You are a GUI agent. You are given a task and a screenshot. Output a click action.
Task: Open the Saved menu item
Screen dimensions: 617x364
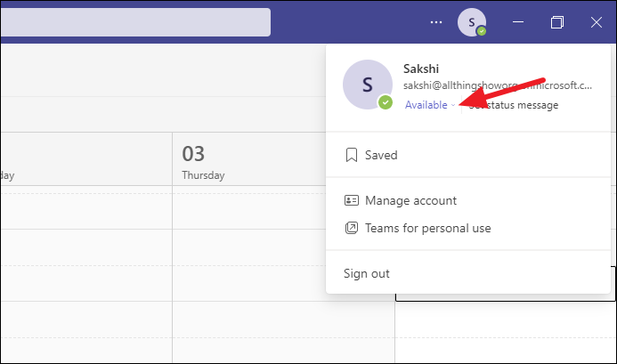coord(468,155)
